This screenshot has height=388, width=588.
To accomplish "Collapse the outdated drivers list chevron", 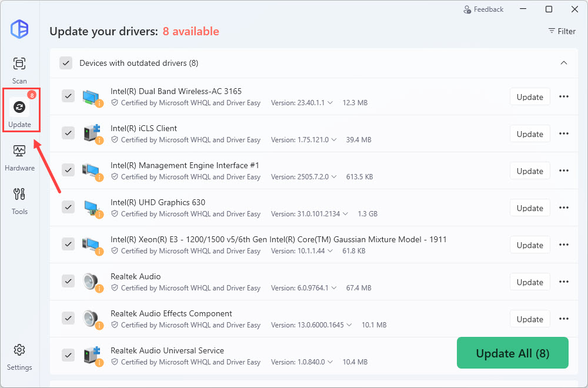I will pos(563,63).
